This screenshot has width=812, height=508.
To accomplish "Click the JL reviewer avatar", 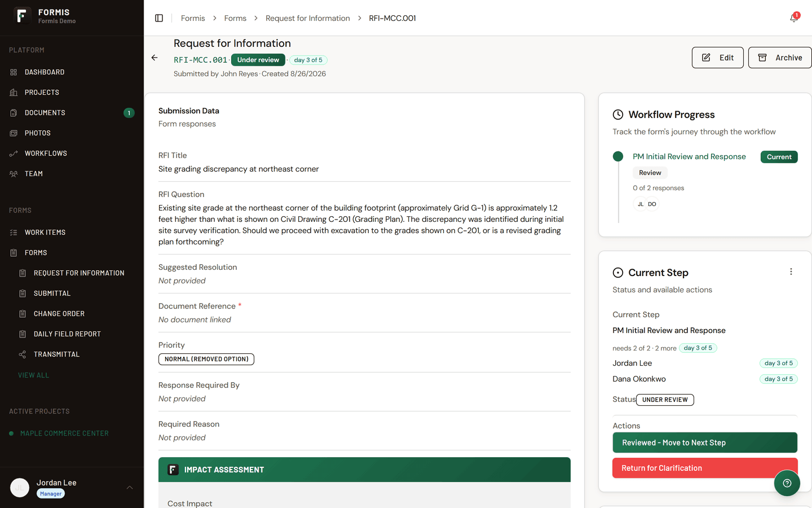I will pos(640,204).
